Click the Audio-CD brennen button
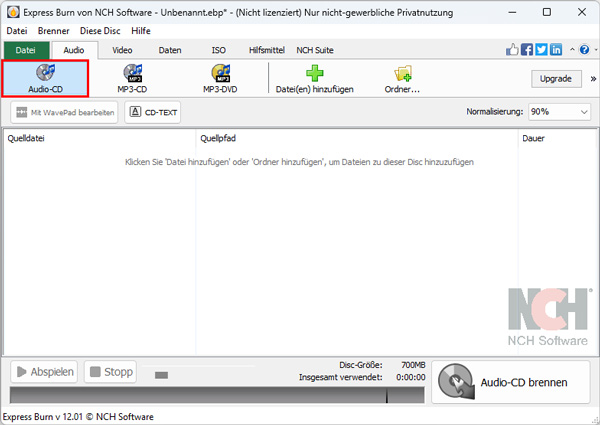Image resolution: width=600 pixels, height=425 pixels. click(511, 382)
